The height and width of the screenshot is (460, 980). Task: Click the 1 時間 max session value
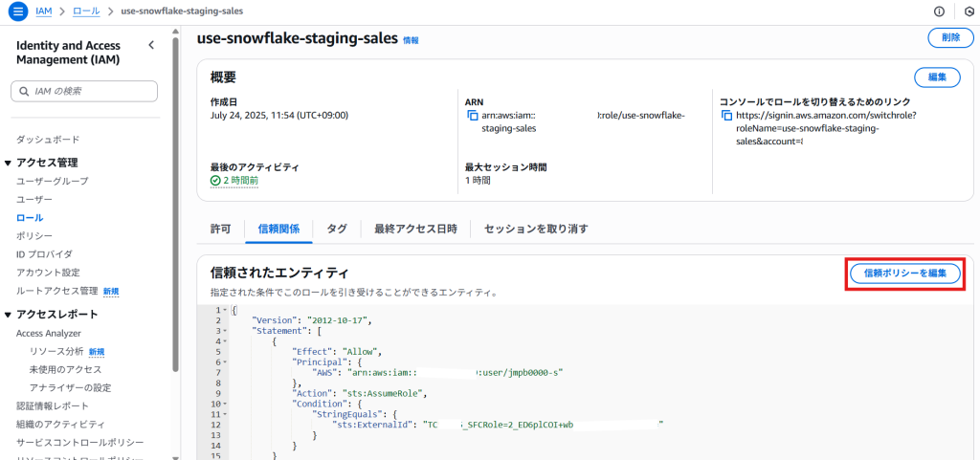(478, 181)
